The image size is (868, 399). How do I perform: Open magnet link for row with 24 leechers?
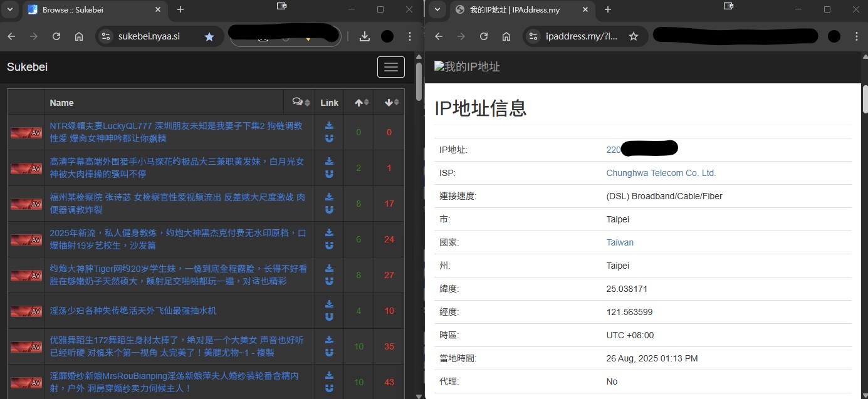pyautogui.click(x=329, y=245)
